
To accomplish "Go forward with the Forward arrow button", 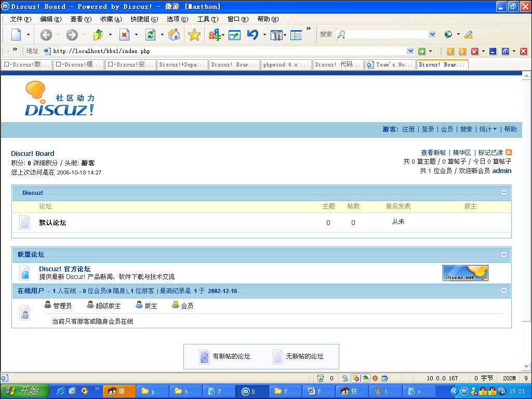I will [x=72, y=35].
